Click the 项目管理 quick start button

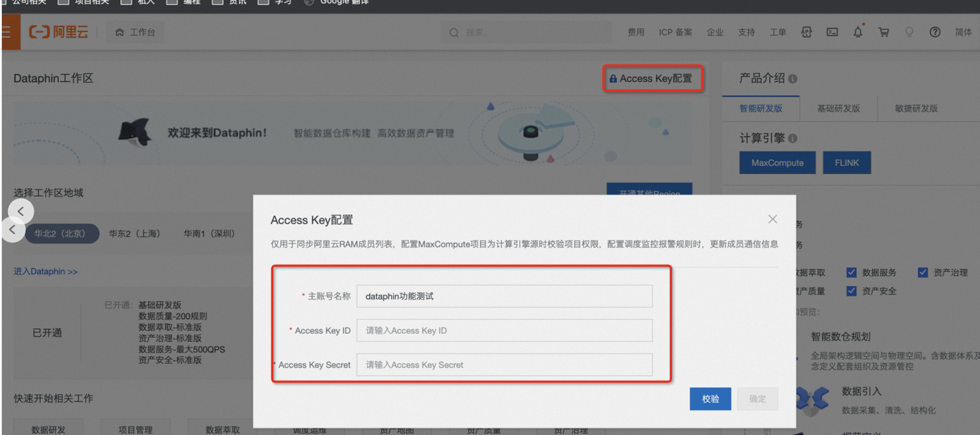pos(136,428)
